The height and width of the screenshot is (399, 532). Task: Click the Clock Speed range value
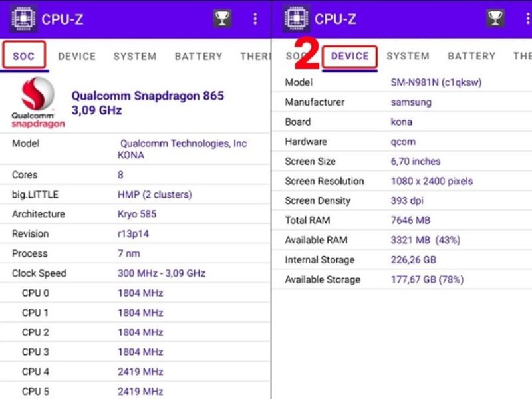pyautogui.click(x=161, y=273)
